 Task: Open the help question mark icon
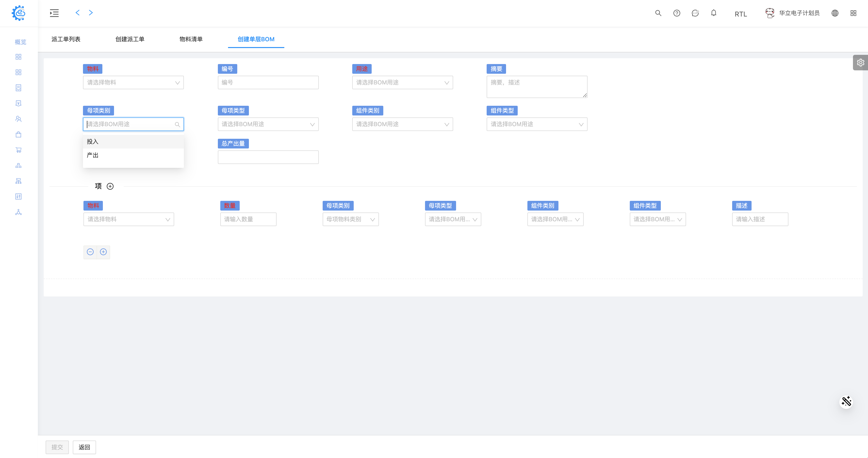point(676,13)
